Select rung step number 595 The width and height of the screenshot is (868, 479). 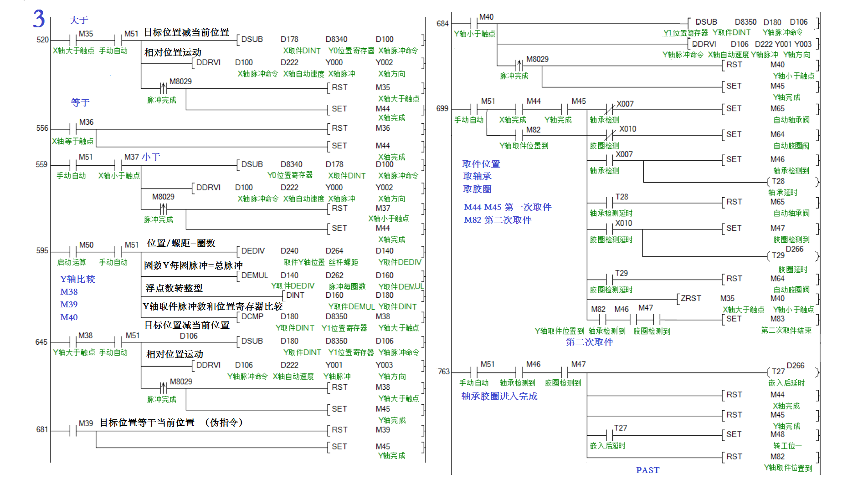pyautogui.click(x=42, y=250)
